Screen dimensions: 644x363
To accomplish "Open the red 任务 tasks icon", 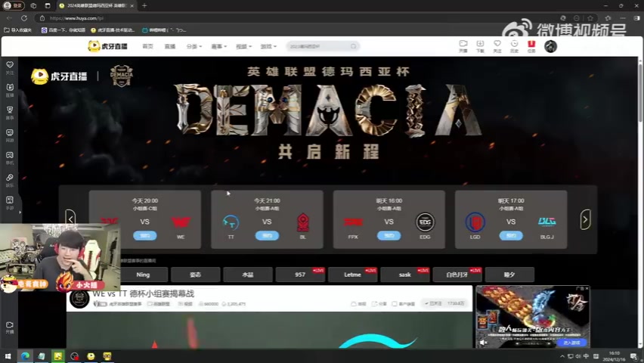I will (531, 46).
